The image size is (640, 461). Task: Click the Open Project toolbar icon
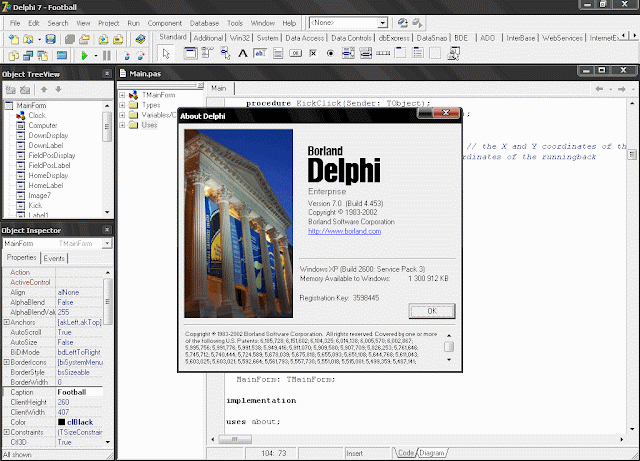84,39
